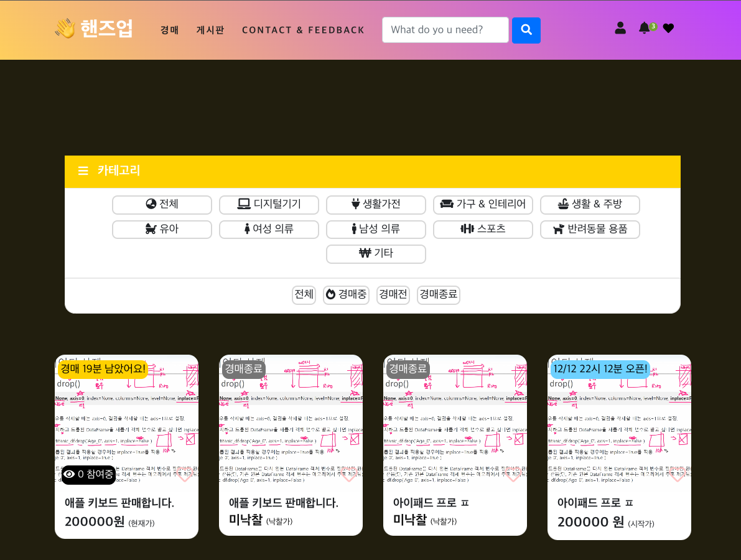The height and width of the screenshot is (560, 741).
Task: Open the wishlist heart in header
Action: [668, 28]
